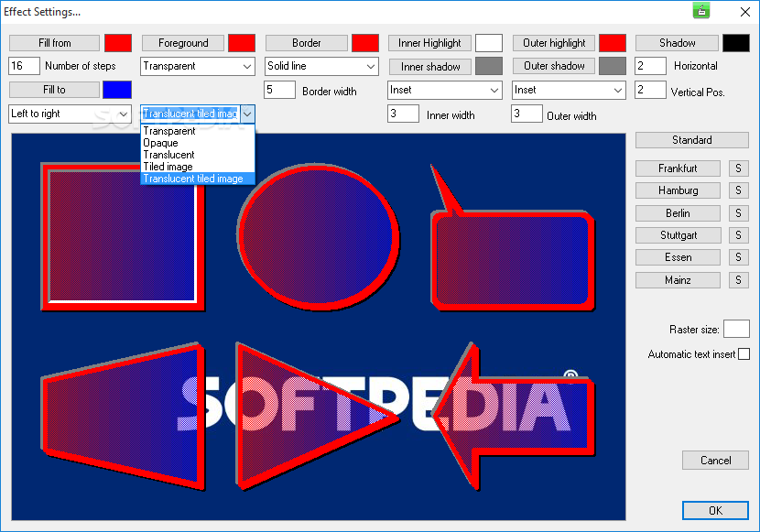760x532 pixels.
Task: Click the left arrow shape in preview
Action: coord(514,417)
